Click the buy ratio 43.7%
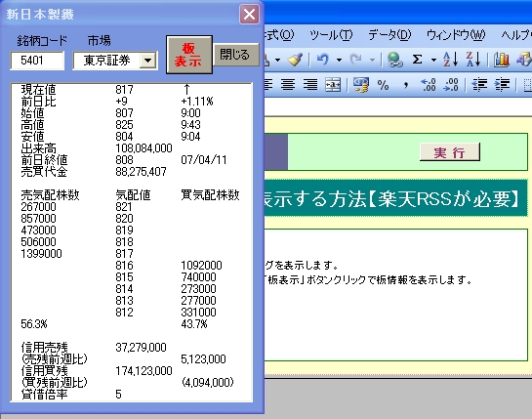 193,324
